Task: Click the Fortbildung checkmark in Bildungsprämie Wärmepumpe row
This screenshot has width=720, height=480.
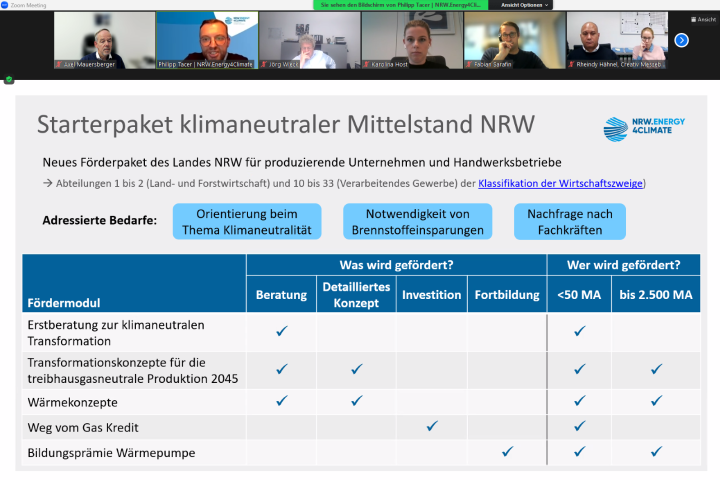Action: 507,452
